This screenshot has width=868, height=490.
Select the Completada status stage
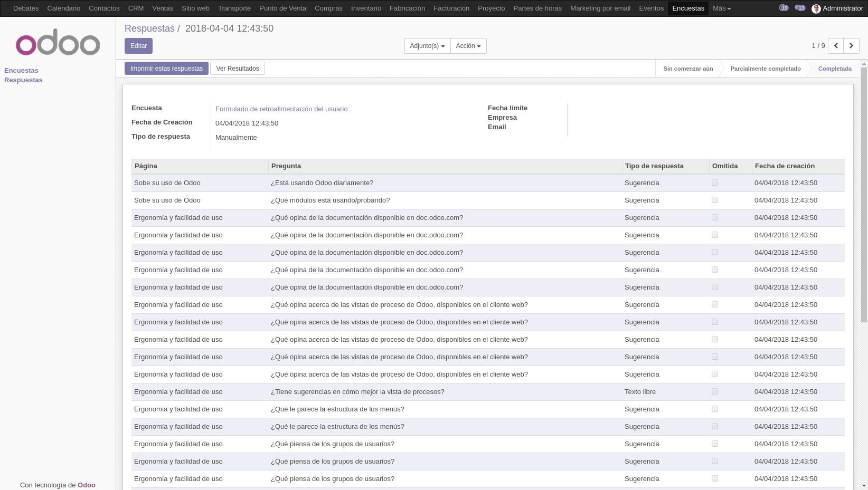point(834,69)
